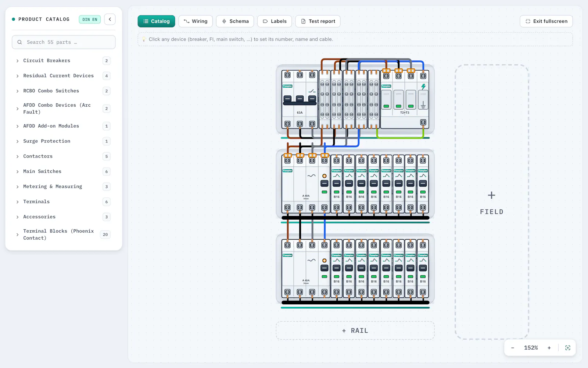This screenshot has width=588, height=368.
Task: Add a new field column
Action: point(492,202)
